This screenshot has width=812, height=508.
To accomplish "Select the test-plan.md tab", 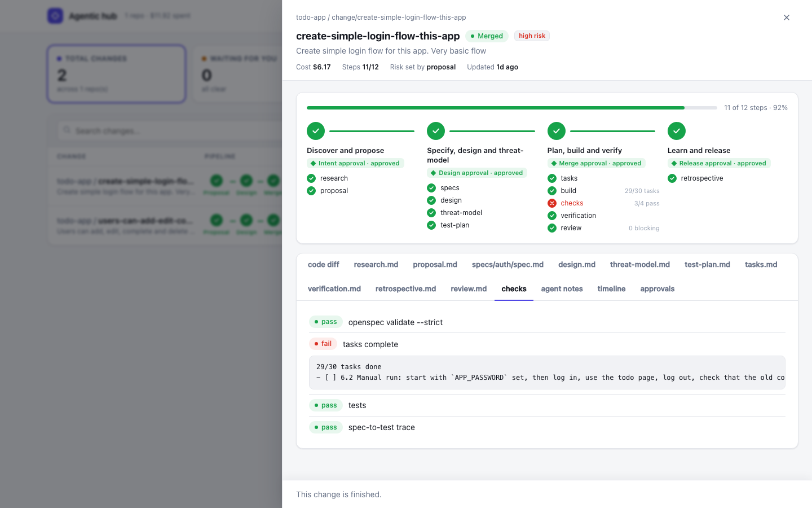I will [707, 264].
